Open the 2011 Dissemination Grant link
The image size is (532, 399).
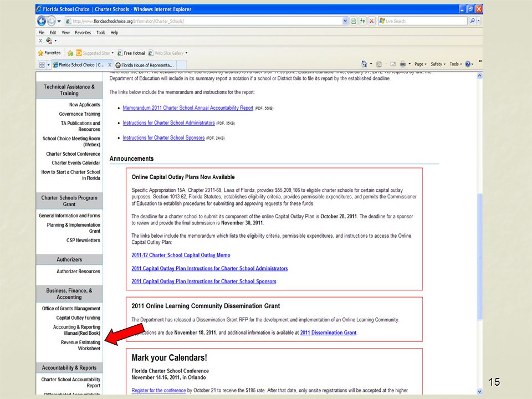tap(328, 333)
